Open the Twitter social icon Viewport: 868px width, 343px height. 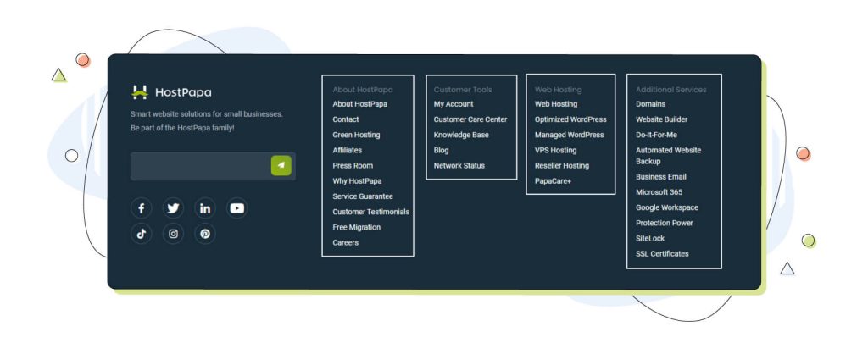tap(173, 208)
